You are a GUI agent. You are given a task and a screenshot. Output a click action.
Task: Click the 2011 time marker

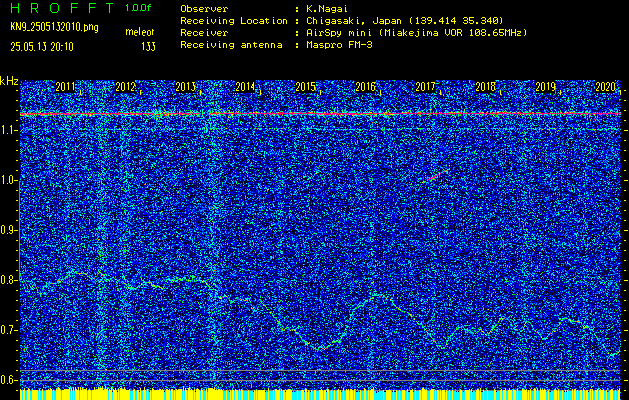click(x=65, y=87)
